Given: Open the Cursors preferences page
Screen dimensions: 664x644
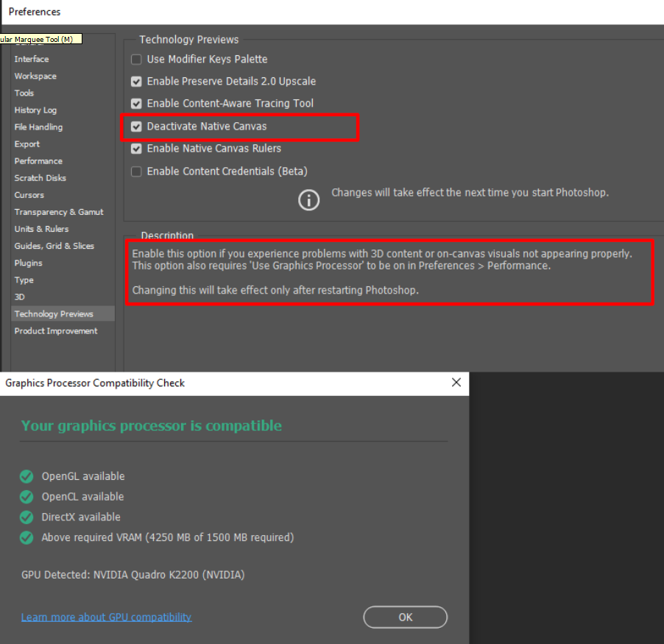Looking at the screenshot, I should coord(28,194).
